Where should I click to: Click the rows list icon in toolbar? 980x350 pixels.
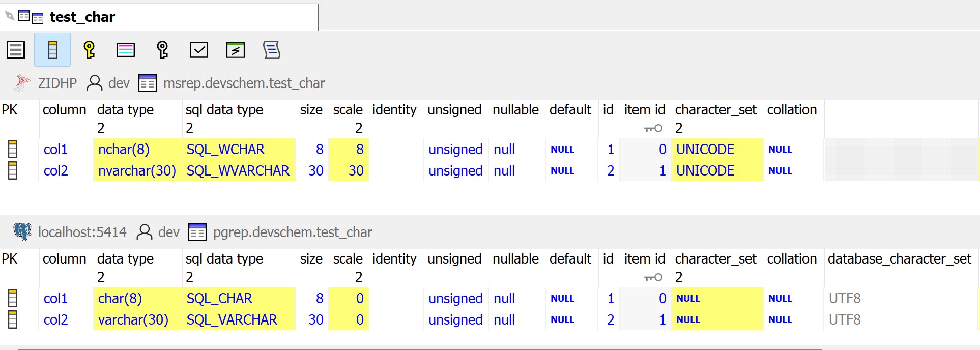tap(16, 50)
